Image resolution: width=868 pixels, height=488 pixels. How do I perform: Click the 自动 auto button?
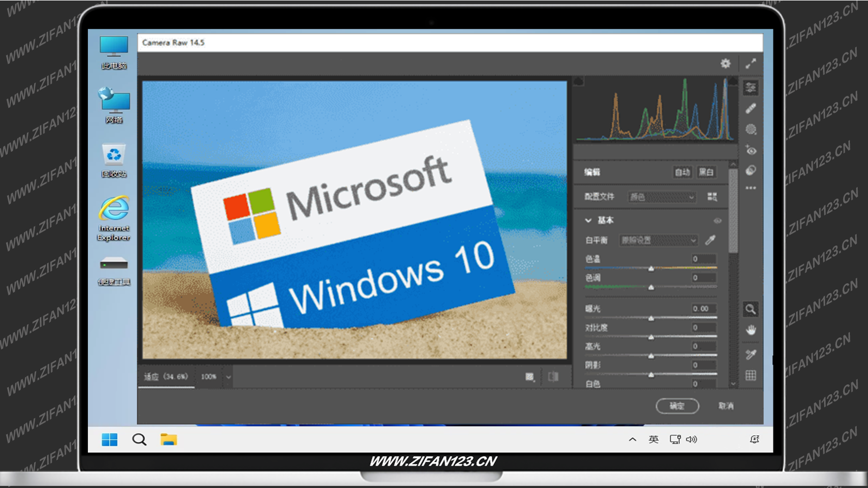[682, 172]
